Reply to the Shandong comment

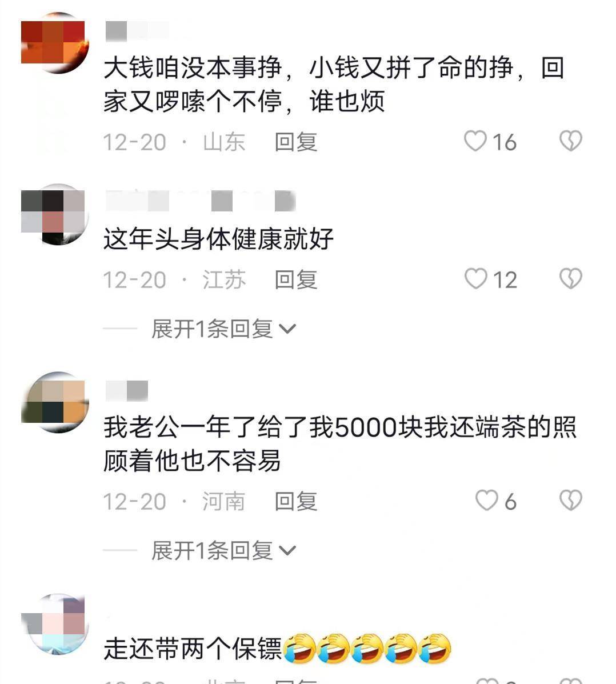[x=296, y=142]
